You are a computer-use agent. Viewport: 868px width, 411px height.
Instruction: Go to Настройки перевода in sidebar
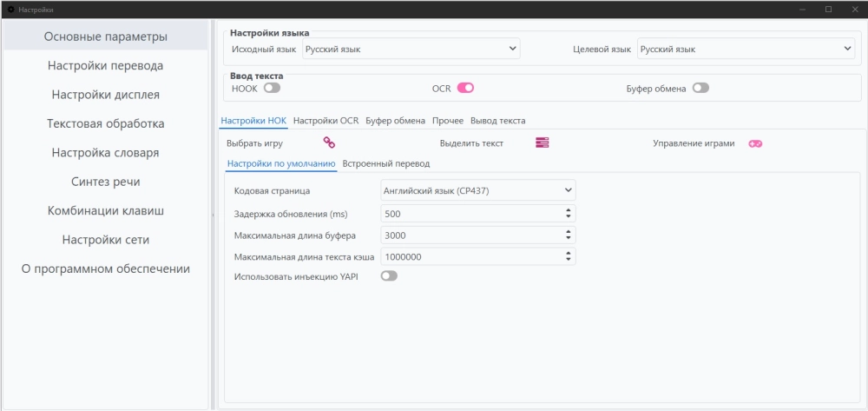point(105,65)
